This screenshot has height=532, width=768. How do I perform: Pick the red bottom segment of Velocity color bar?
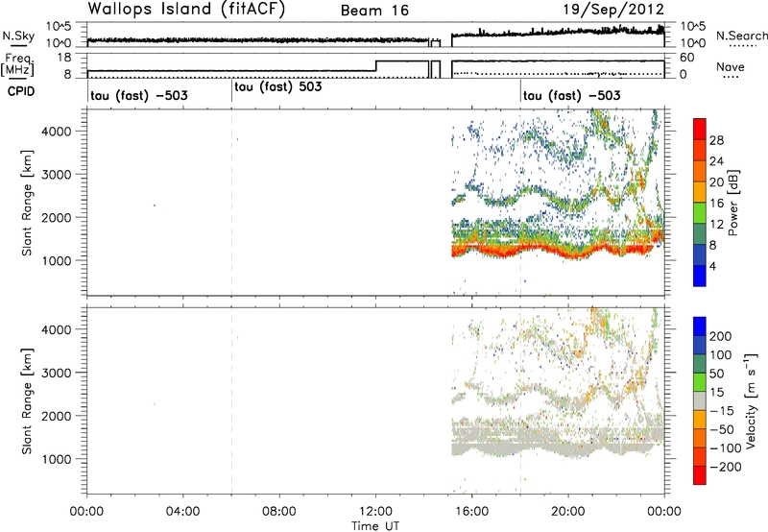pos(700,475)
